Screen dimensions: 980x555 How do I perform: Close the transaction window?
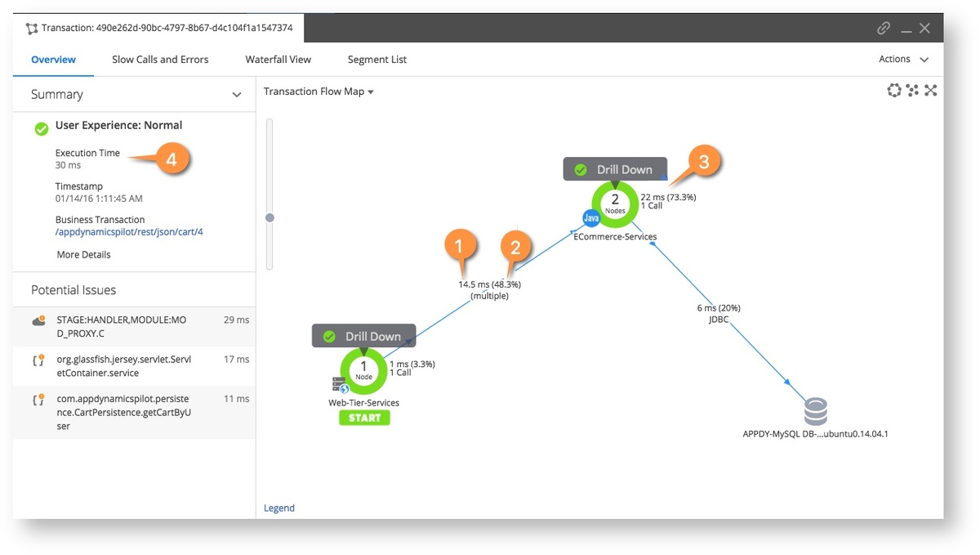tap(924, 29)
